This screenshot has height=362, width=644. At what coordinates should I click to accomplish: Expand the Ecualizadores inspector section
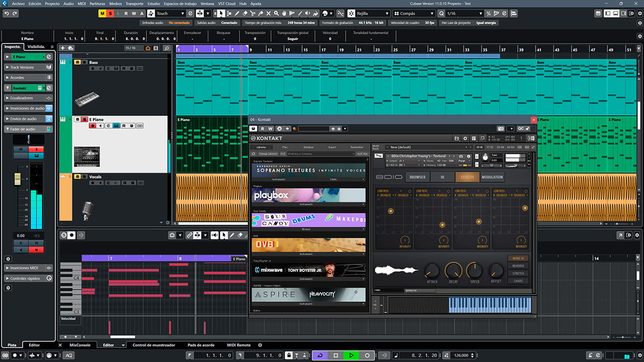28,98
